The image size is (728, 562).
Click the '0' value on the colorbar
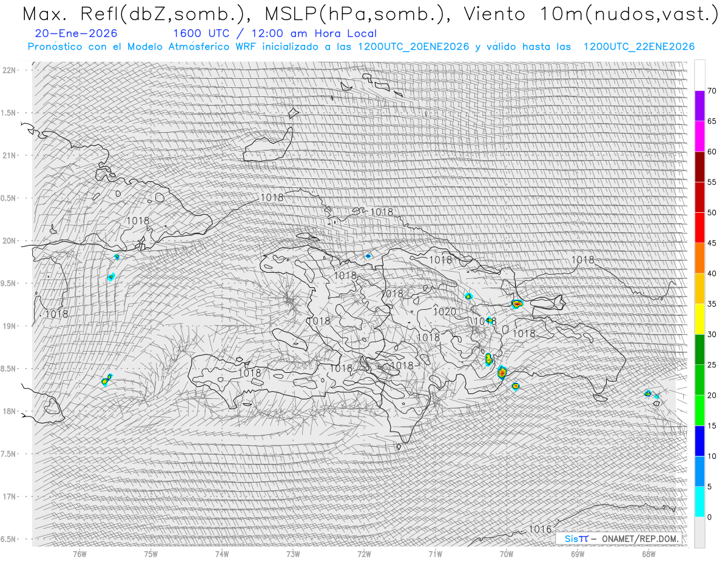(x=709, y=517)
